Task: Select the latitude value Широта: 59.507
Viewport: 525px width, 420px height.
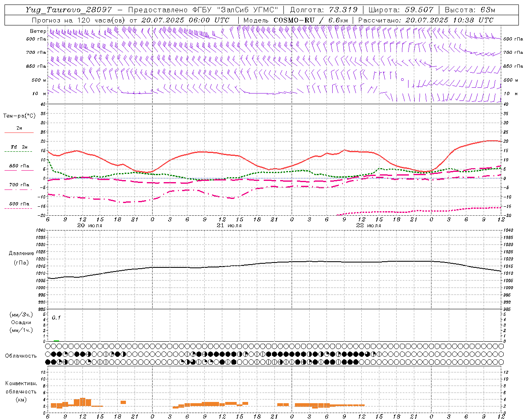Action: 401,10
